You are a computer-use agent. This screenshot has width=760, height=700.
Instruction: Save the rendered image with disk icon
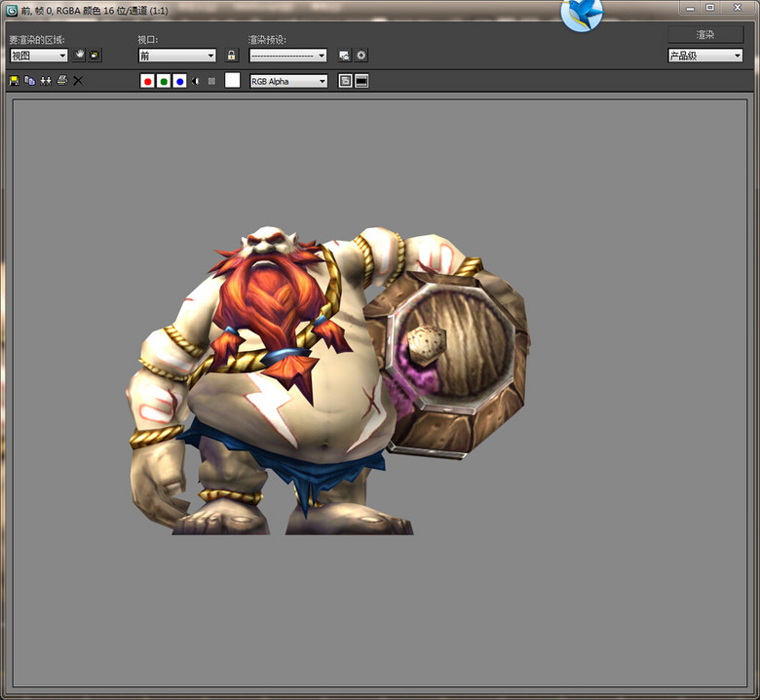pyautogui.click(x=14, y=81)
